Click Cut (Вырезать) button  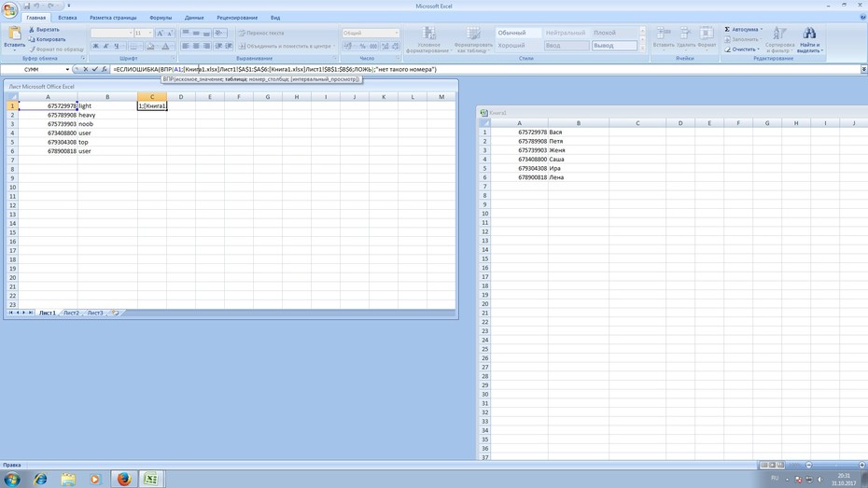click(x=44, y=29)
